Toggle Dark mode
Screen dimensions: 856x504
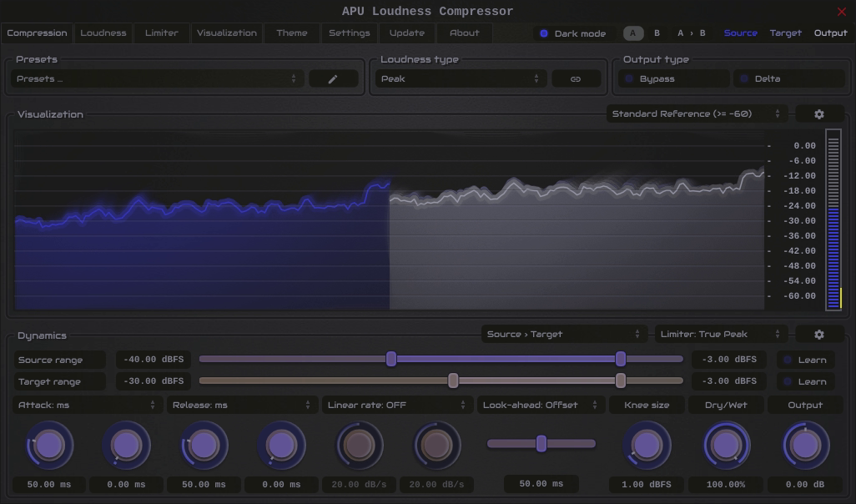573,33
